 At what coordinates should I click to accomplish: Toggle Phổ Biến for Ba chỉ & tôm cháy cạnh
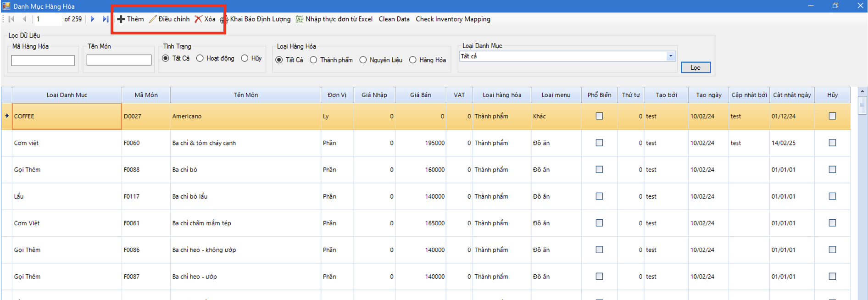(599, 143)
